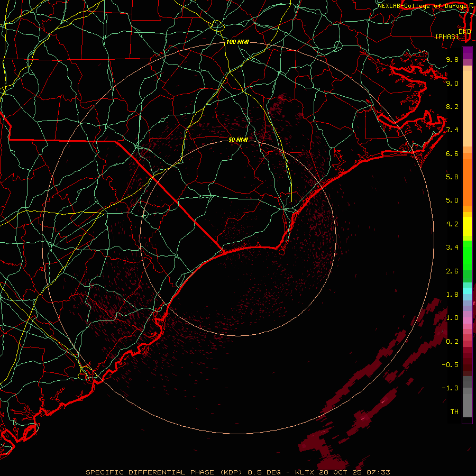This screenshot has width=476, height=476.
Task: Click the 7.4 value on the color scale
Action: [x=452, y=130]
